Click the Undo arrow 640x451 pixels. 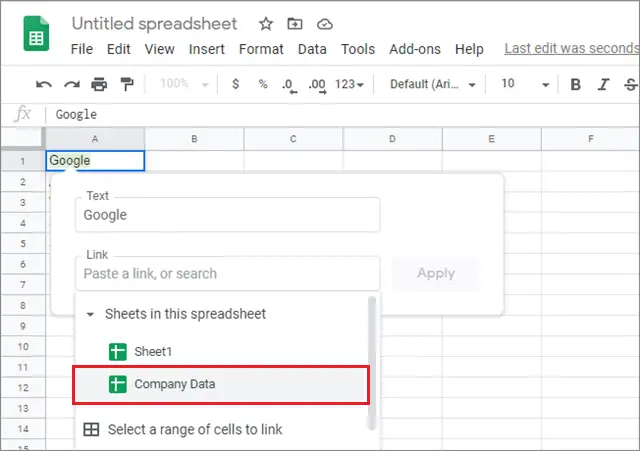tap(44, 84)
